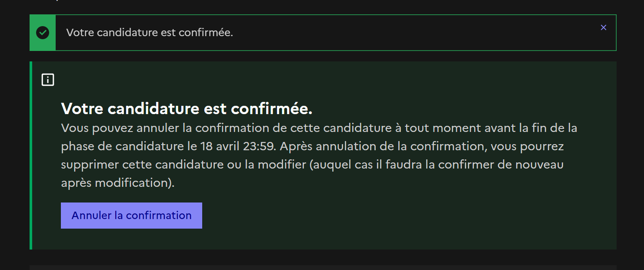Click the dark panel below the info callout
Image resolution: width=644 pixels, height=270 pixels.
323,267
